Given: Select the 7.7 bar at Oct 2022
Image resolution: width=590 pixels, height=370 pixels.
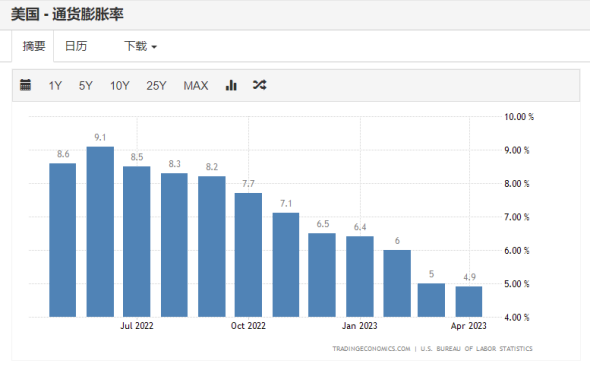Looking at the screenshot, I should pyautogui.click(x=248, y=255).
